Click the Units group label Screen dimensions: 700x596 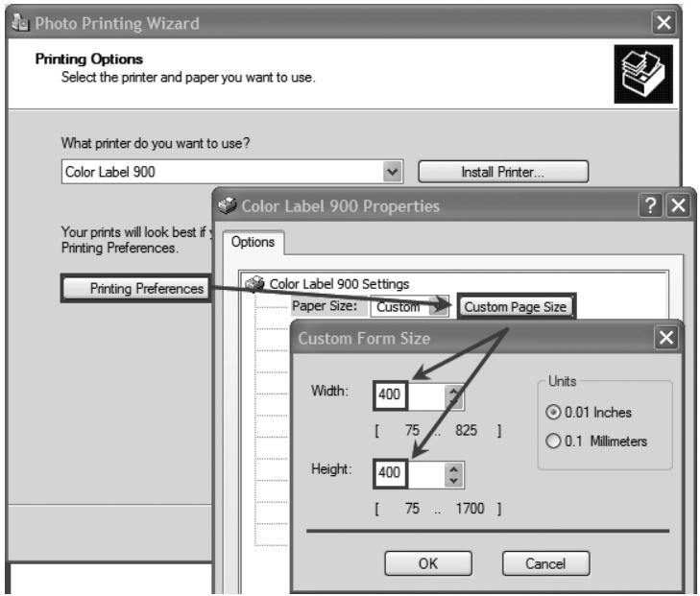click(x=562, y=381)
